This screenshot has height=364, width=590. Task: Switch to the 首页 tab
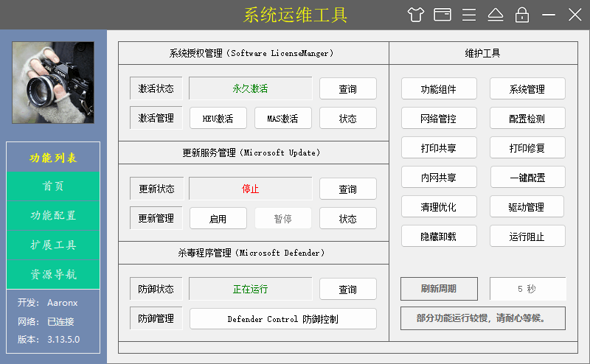click(x=53, y=186)
